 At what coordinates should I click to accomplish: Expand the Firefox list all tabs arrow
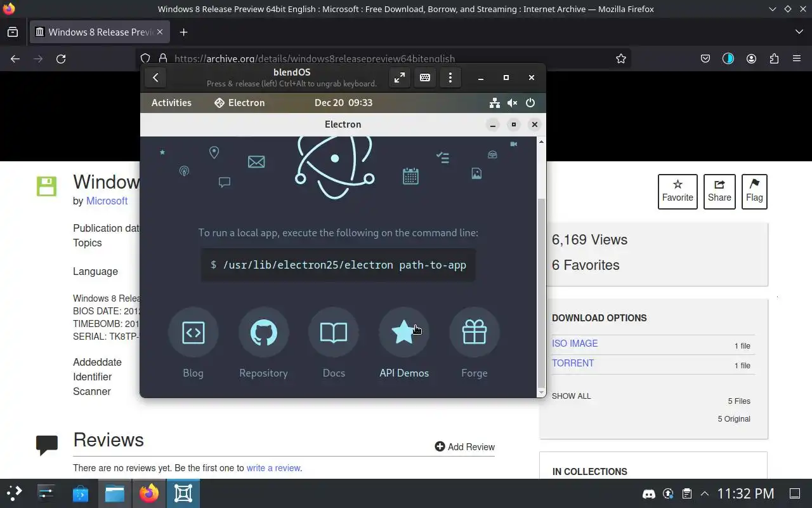point(799,32)
